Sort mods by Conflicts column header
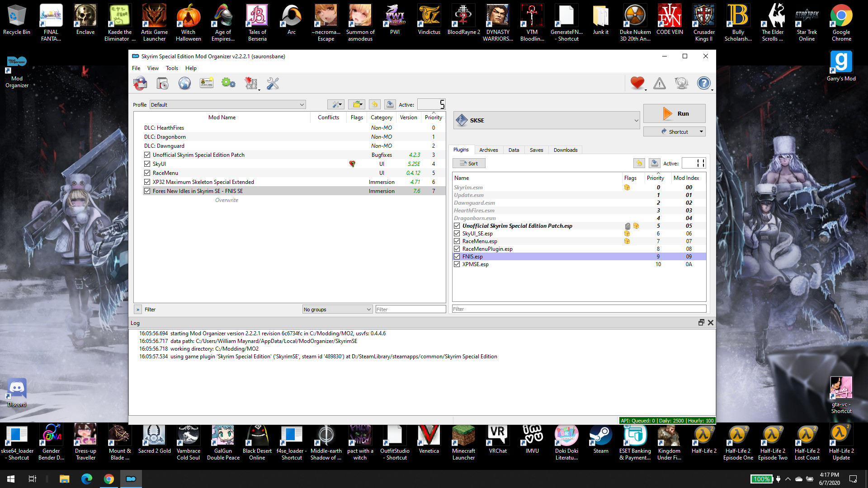Viewport: 868px width, 488px height. (328, 117)
